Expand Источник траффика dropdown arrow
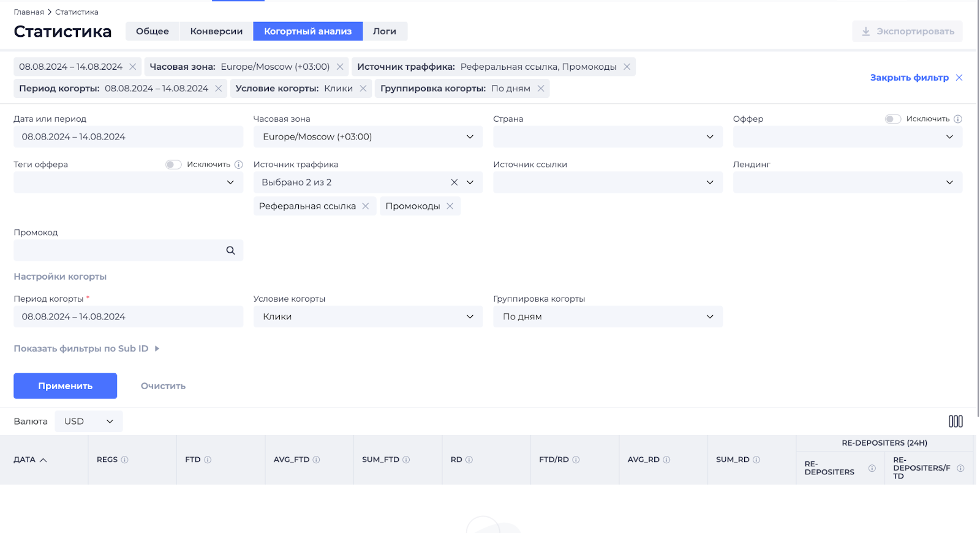The width and height of the screenshot is (980, 533). [470, 182]
